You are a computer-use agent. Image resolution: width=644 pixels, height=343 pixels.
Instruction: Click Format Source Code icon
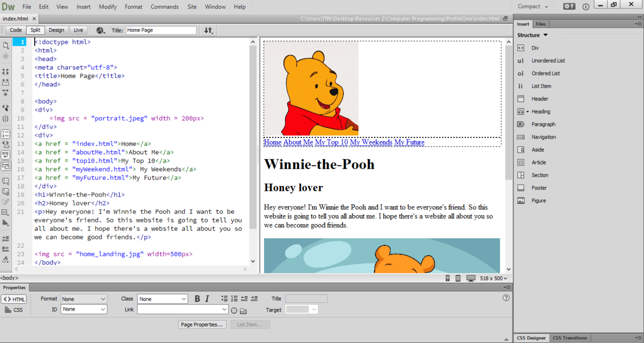[x=6, y=259]
